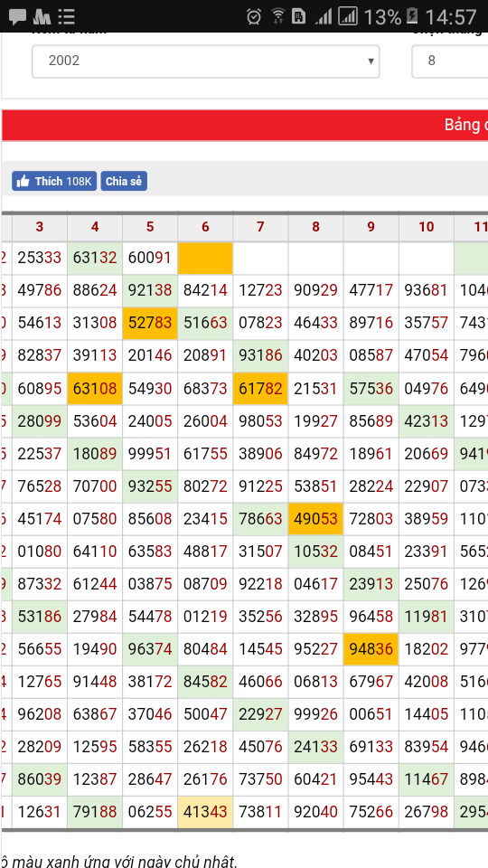Click the cell 25333
Viewport: 488px width, 868px height.
click(x=39, y=258)
